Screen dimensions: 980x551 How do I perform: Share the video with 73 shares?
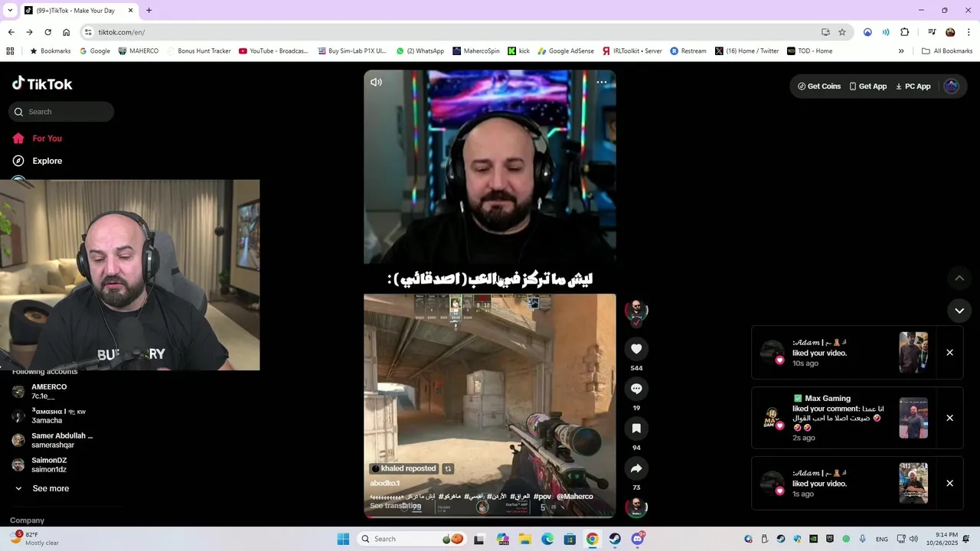coord(636,468)
